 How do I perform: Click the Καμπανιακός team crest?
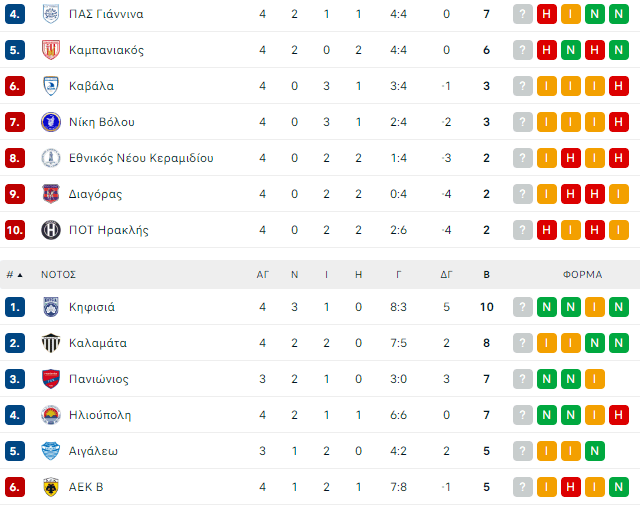(x=51, y=50)
